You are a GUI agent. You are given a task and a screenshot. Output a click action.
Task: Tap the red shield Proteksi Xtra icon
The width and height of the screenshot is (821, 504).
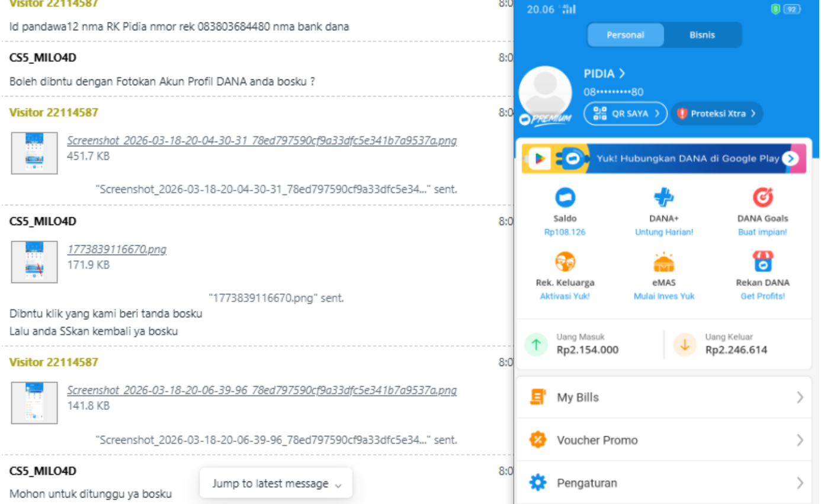tap(682, 113)
